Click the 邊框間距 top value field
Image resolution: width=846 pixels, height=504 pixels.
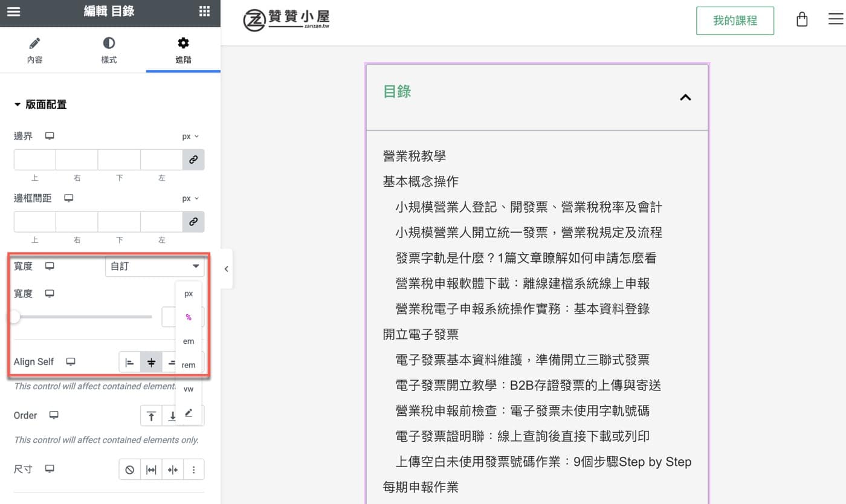pos(35,222)
